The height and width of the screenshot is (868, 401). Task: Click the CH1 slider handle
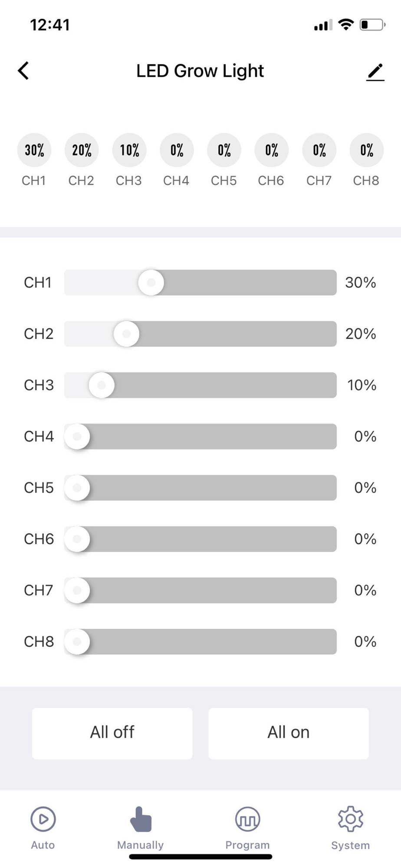pos(151,283)
